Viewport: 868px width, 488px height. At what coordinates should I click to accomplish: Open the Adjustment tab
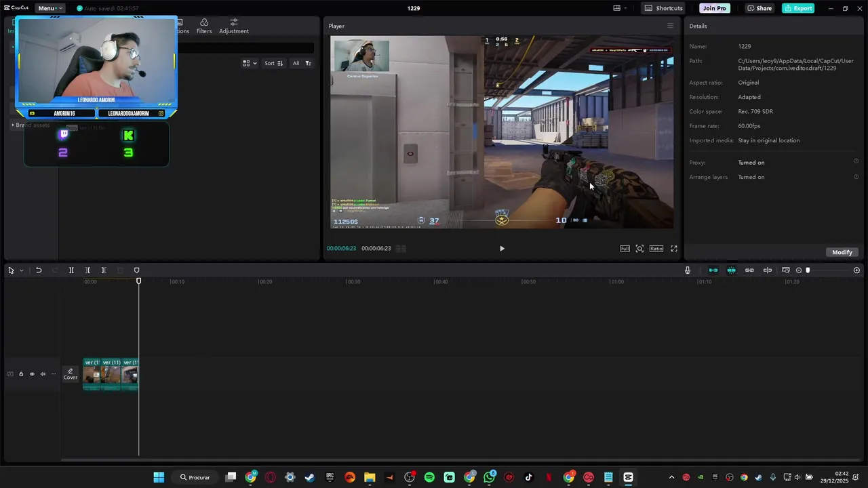[234, 26]
